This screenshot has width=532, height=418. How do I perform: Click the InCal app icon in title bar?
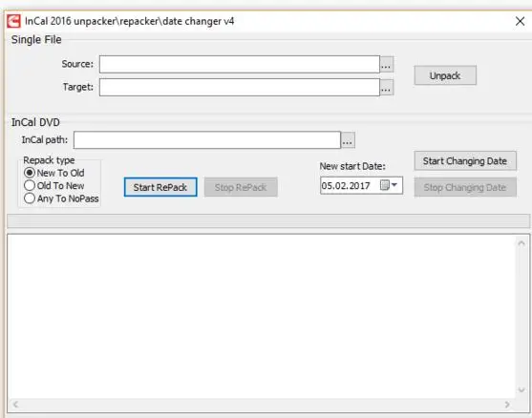13,21
